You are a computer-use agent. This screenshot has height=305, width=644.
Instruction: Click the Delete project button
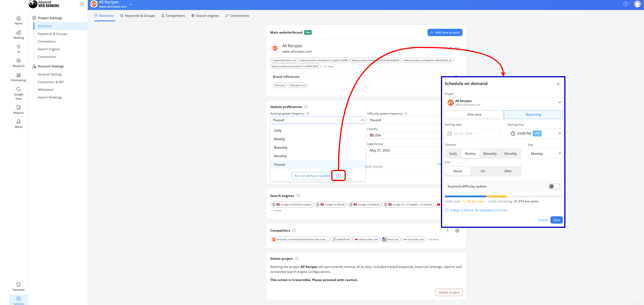[x=449, y=293]
